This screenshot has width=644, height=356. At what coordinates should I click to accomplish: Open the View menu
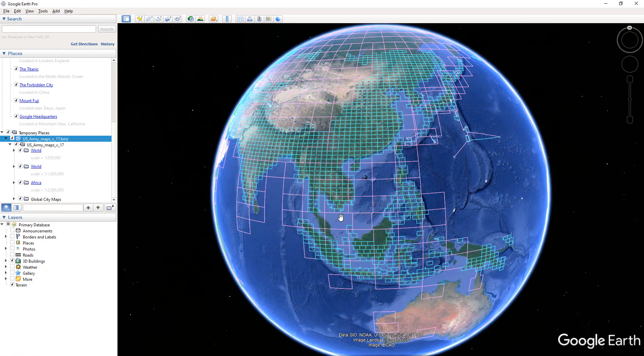30,11
